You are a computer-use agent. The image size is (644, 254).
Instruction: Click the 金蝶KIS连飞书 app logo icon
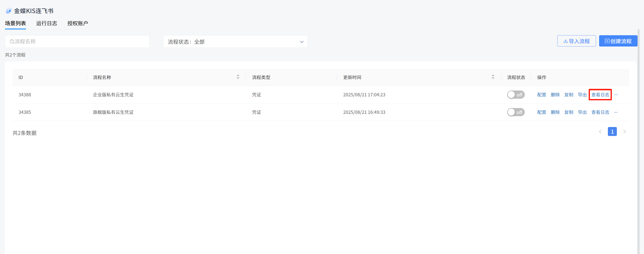(9, 11)
